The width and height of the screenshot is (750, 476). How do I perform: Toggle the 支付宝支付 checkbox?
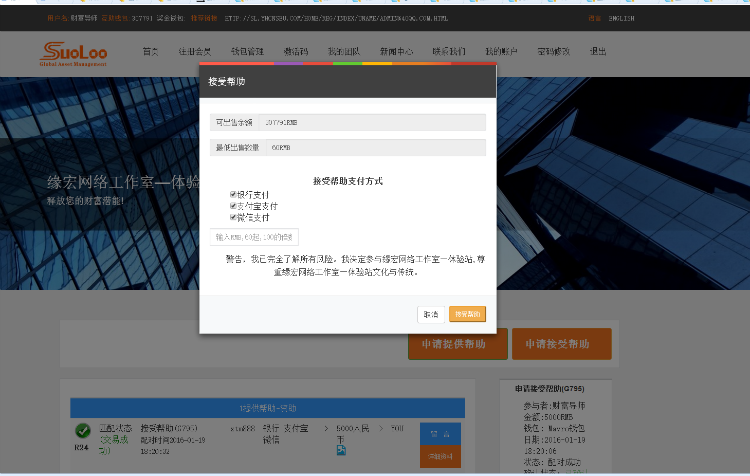click(233, 206)
